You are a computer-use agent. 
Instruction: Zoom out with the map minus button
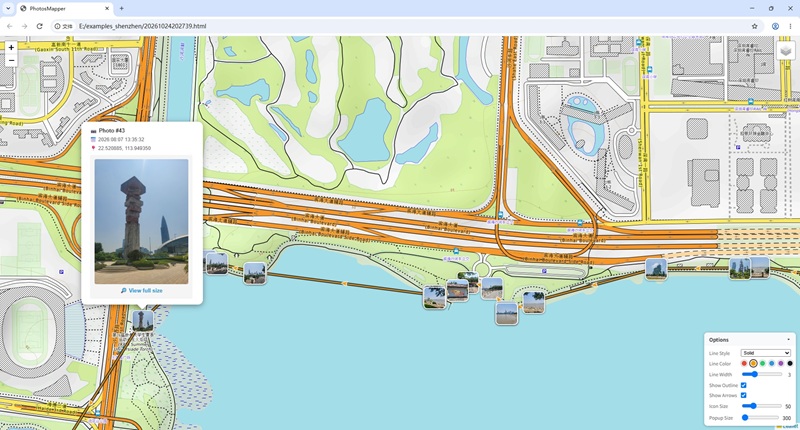pyautogui.click(x=11, y=60)
